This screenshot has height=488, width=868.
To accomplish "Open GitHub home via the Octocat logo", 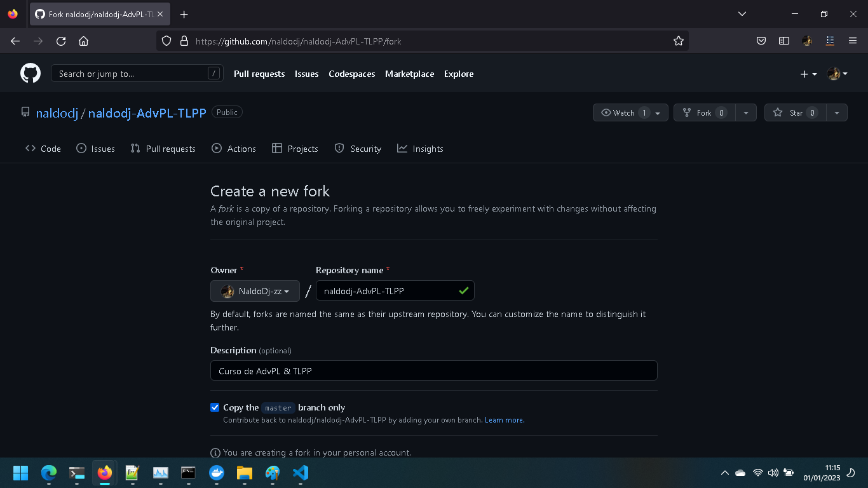I will (x=30, y=73).
